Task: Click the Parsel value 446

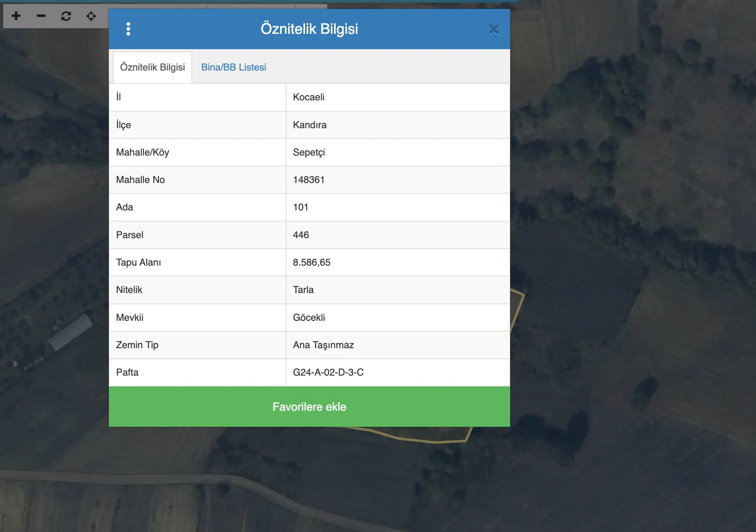Action: coord(301,235)
